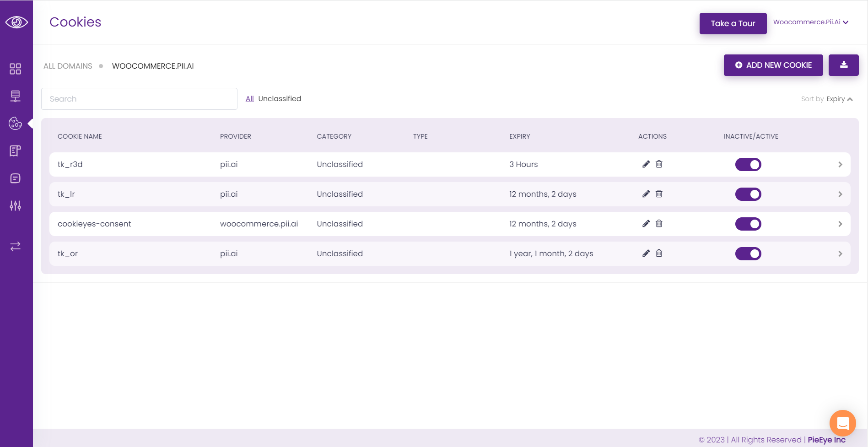Click the EXPIRY column header

click(x=520, y=136)
